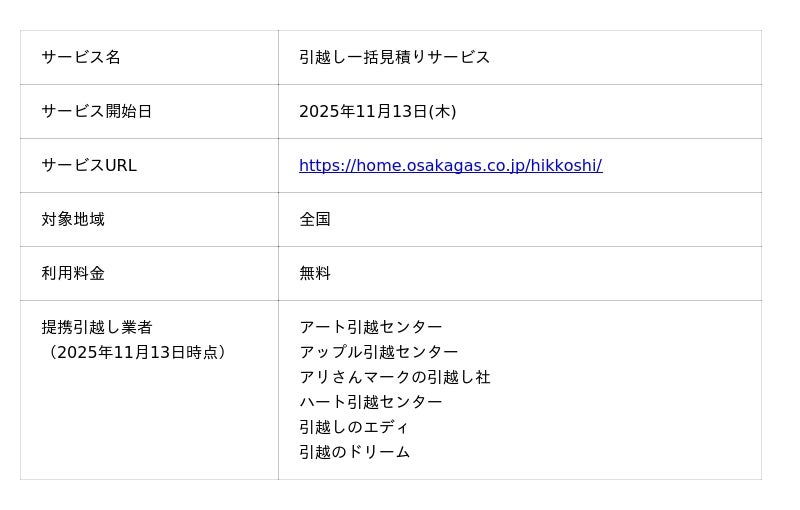Click アリさんマークの引越し社 entry
Screen dimensions: 800x510
point(394,378)
